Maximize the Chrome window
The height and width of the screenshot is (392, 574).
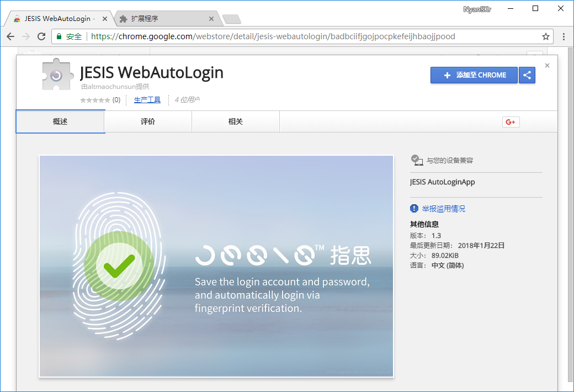535,8
